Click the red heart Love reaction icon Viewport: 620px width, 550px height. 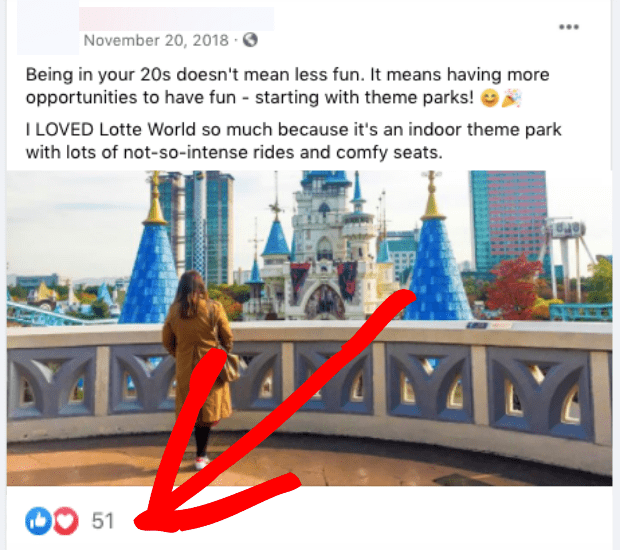[66, 521]
